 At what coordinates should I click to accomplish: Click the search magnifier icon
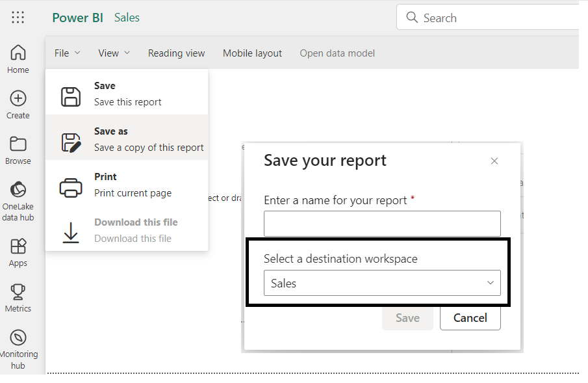[x=412, y=18]
